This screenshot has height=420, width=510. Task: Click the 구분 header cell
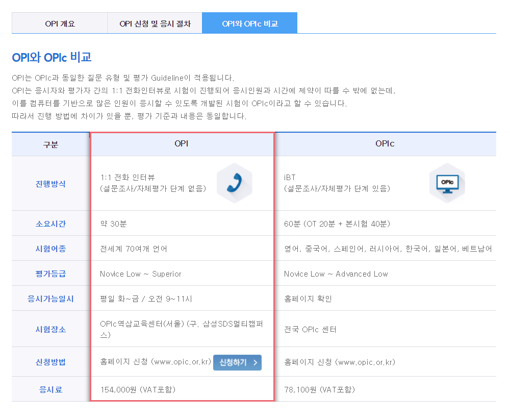tap(50, 144)
